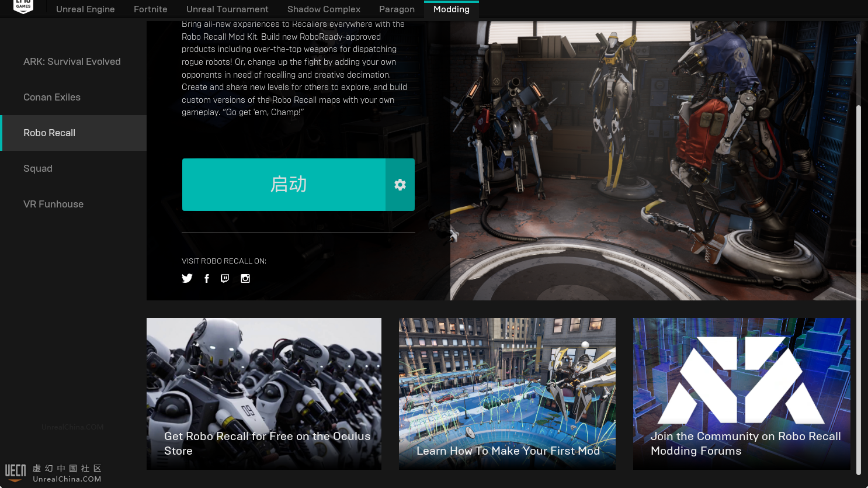This screenshot has width=868, height=488.
Task: Select Conan Exiles in sidebar
Action: (73, 97)
